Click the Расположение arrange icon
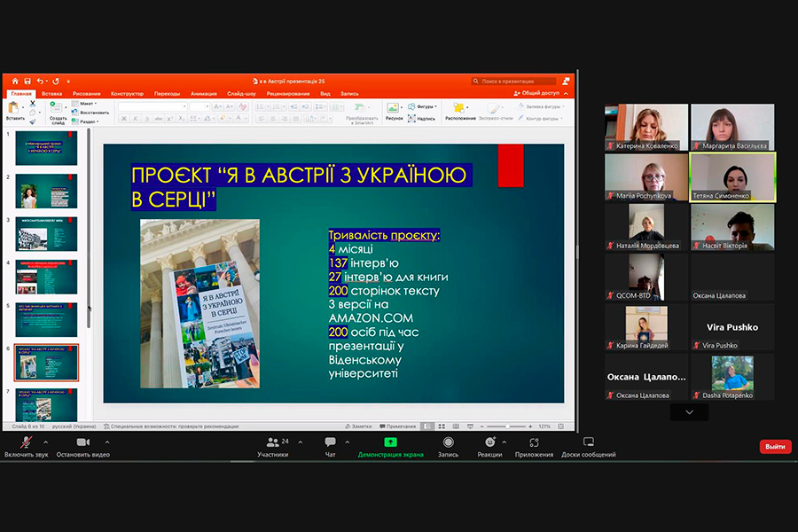Image resolution: width=798 pixels, height=532 pixels. pos(460,110)
